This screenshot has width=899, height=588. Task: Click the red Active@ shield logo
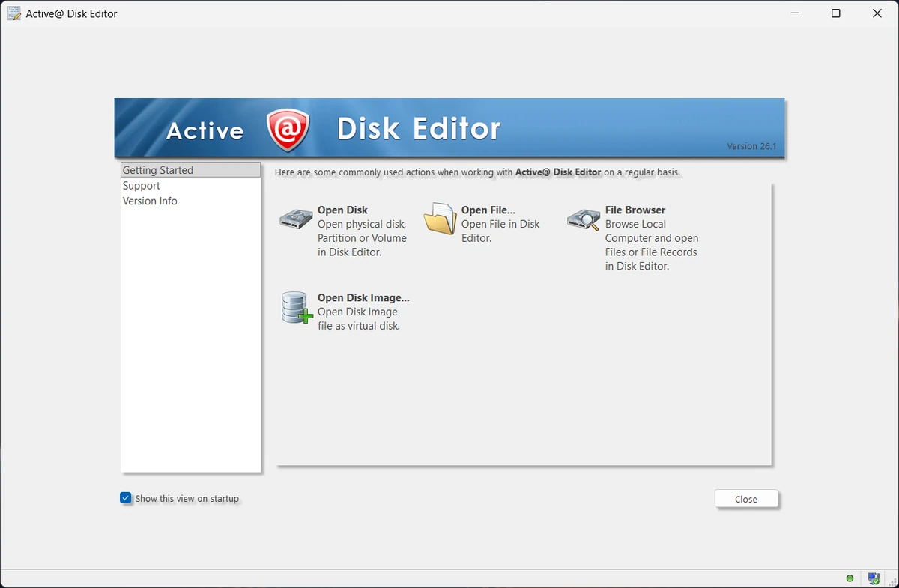point(288,130)
